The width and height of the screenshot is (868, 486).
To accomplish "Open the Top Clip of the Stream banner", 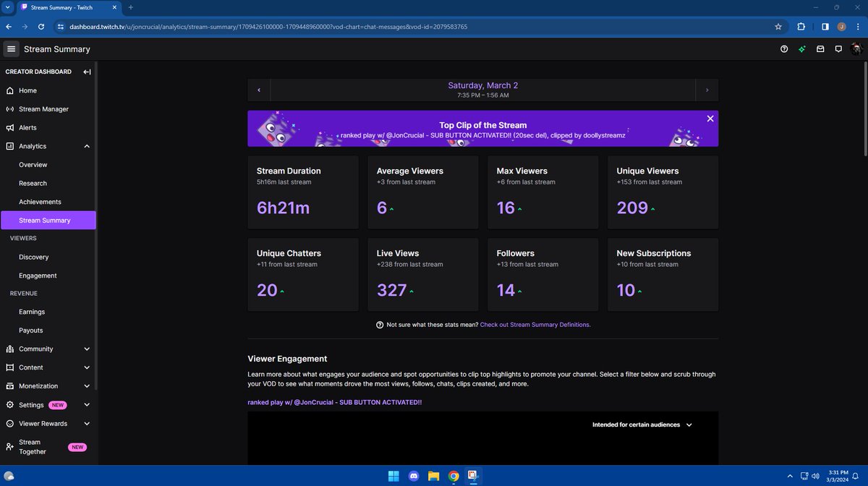I will pyautogui.click(x=482, y=129).
